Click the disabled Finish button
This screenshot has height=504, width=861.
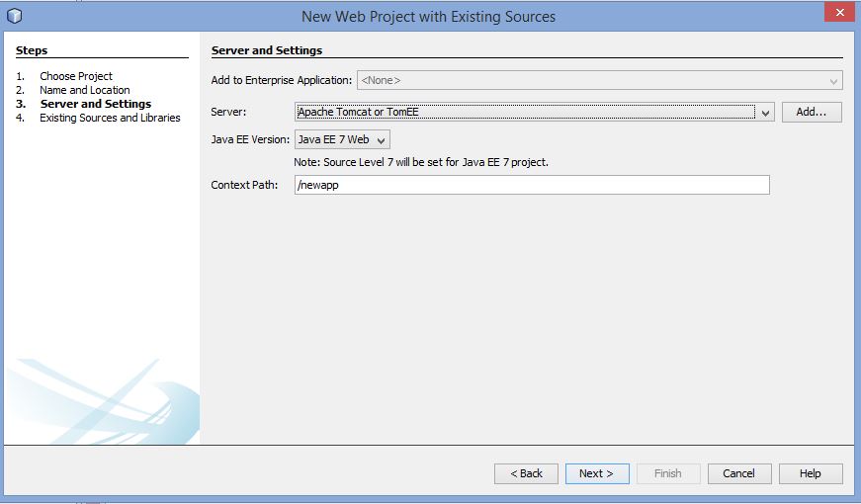pos(668,473)
